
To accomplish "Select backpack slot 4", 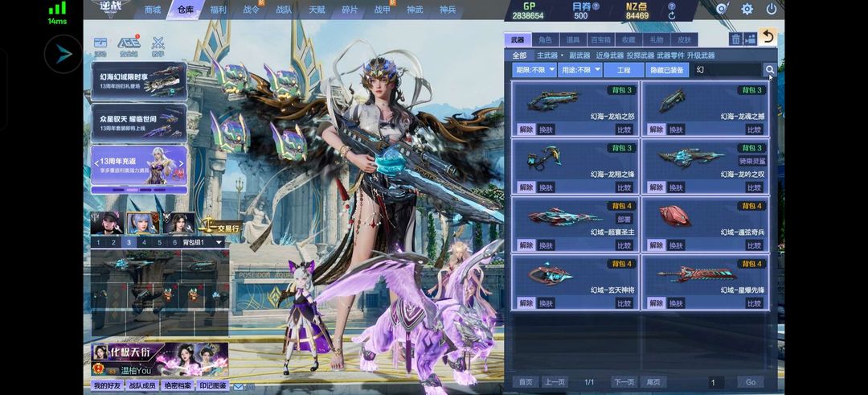I will pyautogui.click(x=144, y=242).
